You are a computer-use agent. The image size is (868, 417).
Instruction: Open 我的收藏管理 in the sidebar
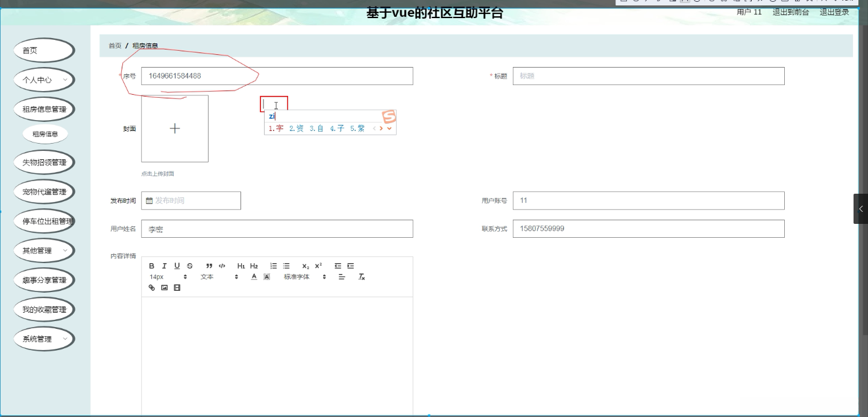click(x=44, y=310)
